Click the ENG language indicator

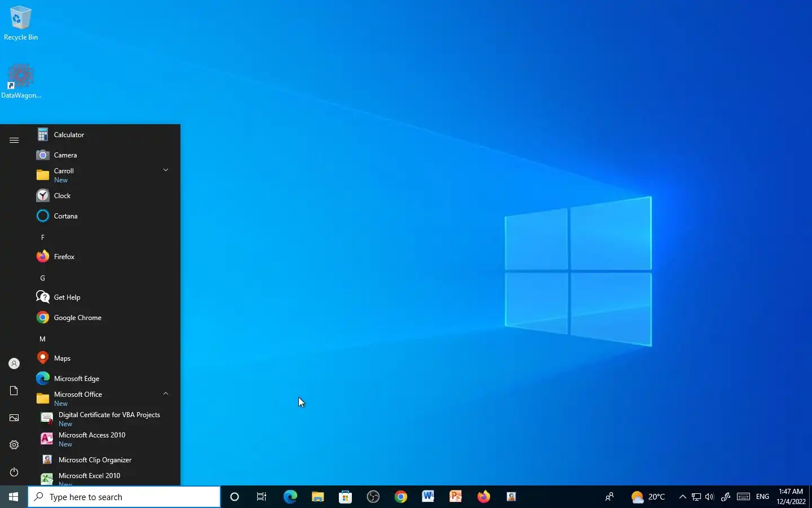762,497
